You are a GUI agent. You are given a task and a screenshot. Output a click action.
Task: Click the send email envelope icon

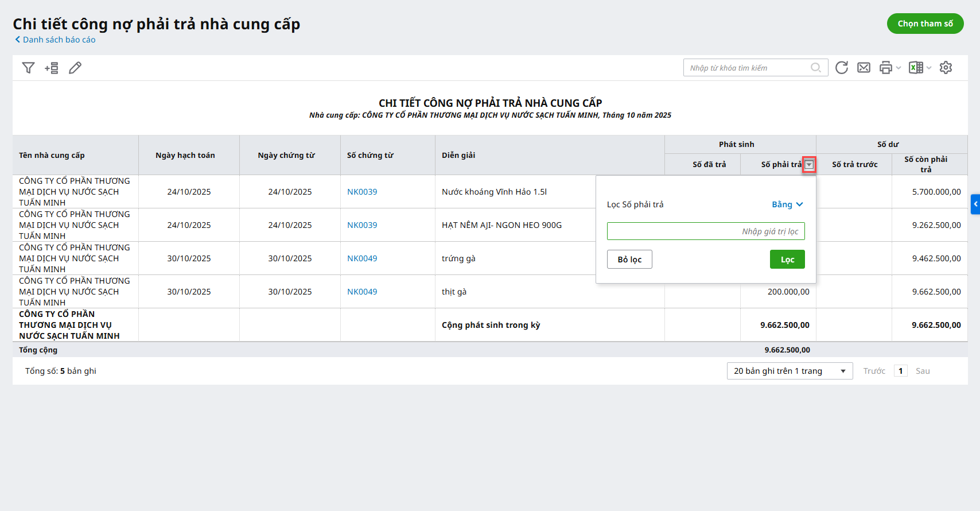pyautogui.click(x=864, y=68)
